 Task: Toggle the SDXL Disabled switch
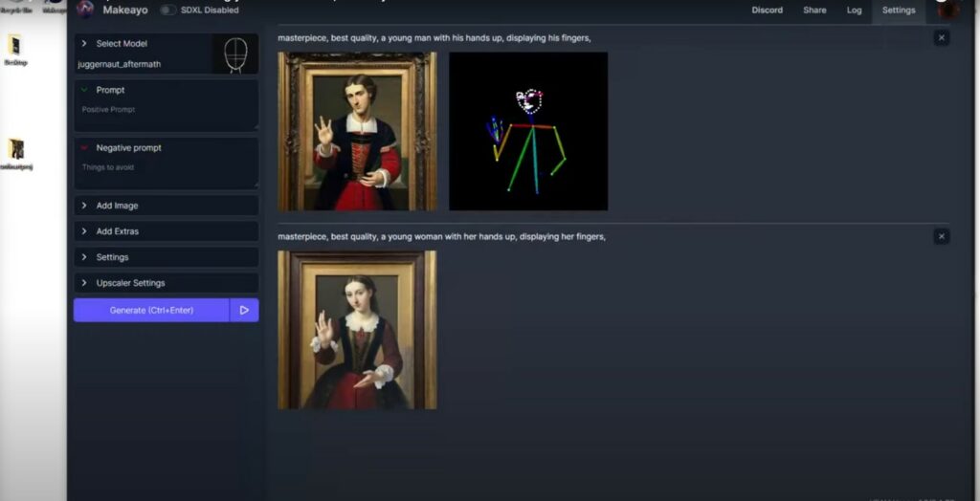click(167, 10)
